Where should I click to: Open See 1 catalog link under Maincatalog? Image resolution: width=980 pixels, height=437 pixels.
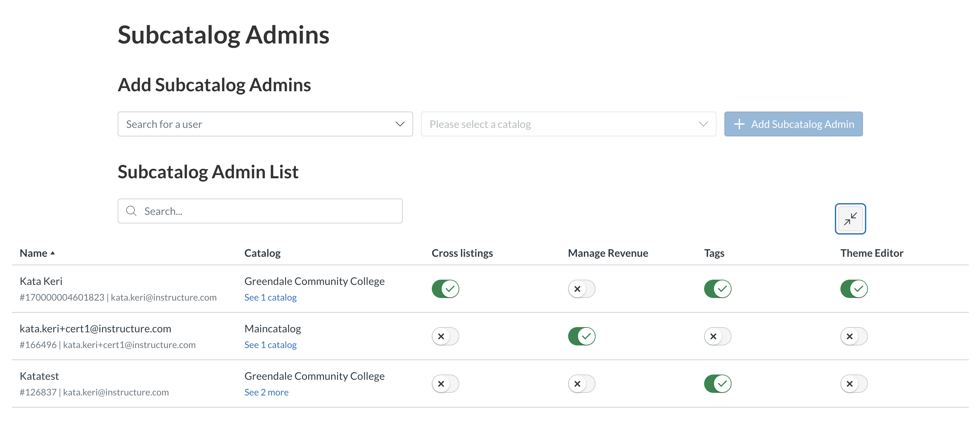pos(270,345)
